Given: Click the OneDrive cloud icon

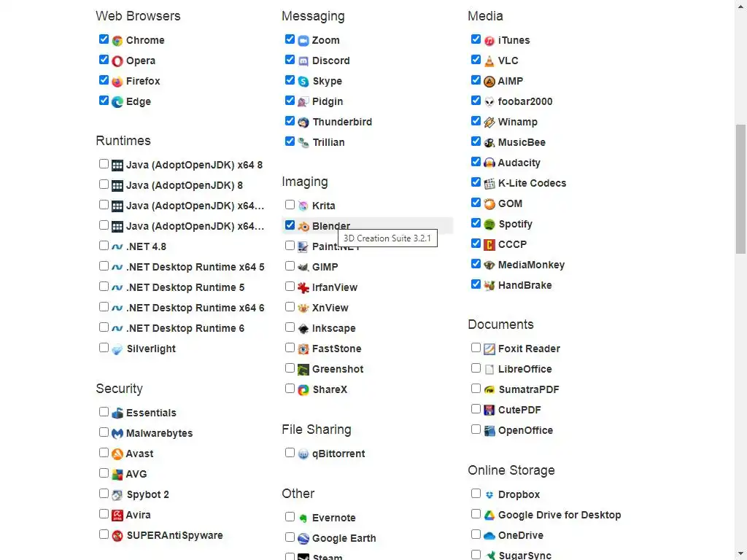Looking at the screenshot, I should [489, 536].
